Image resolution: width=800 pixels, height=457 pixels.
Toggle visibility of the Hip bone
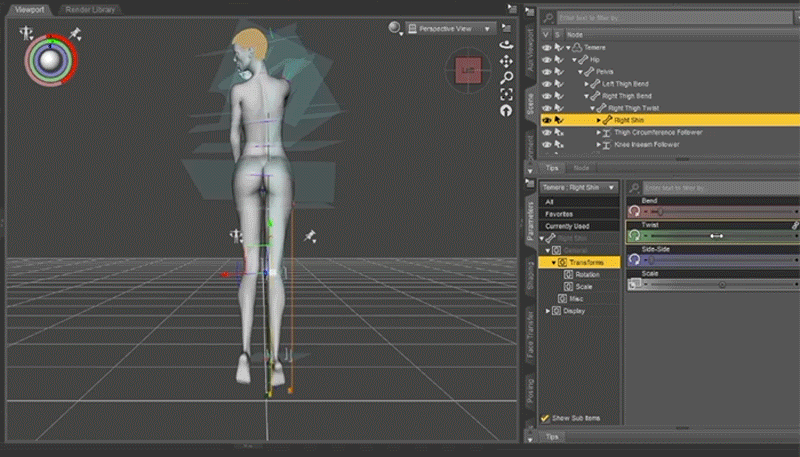point(546,60)
